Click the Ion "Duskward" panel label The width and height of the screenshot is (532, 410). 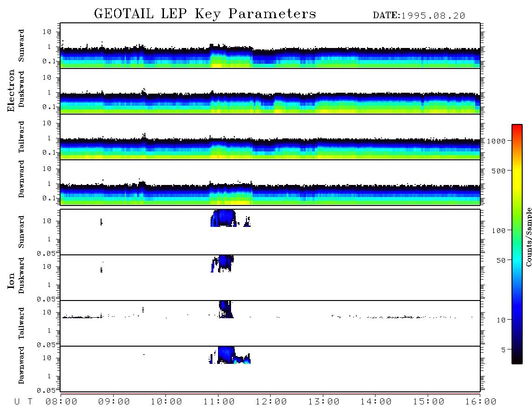point(21,275)
